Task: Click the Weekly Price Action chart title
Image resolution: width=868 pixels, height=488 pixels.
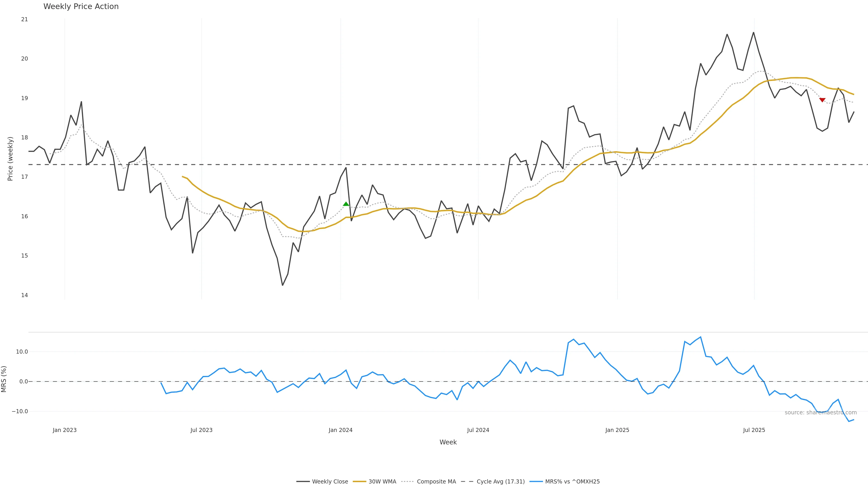Action: (81, 6)
